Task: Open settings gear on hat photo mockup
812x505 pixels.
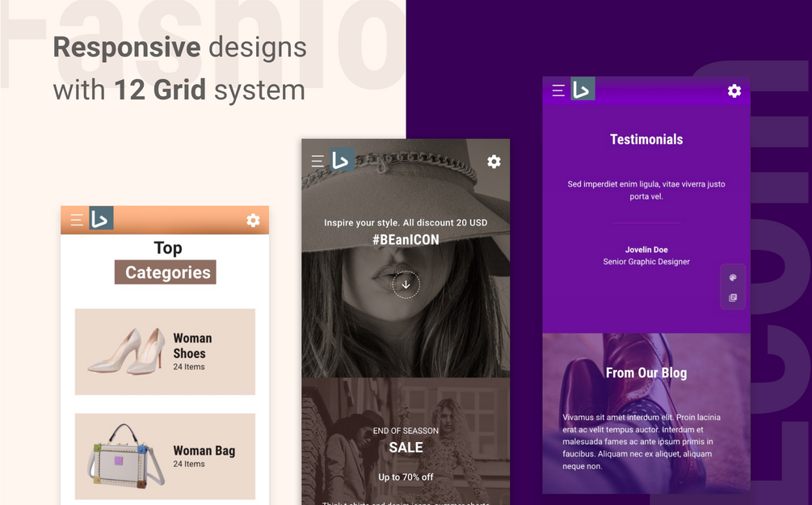Action: [494, 162]
